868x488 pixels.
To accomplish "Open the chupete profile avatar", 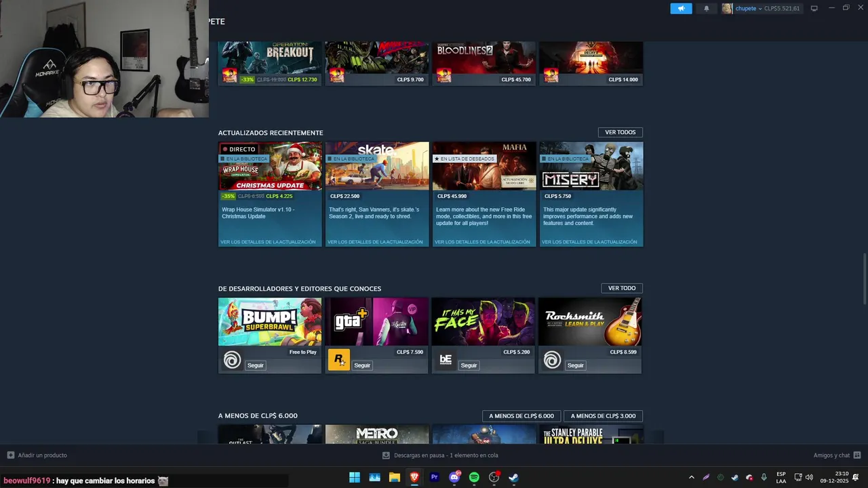I will (x=727, y=8).
